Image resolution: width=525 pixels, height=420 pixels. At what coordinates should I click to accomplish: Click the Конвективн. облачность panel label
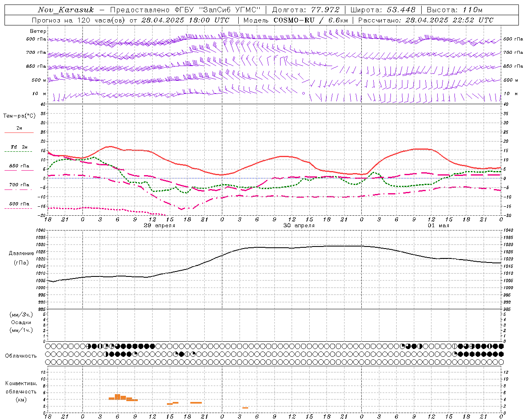[21, 387]
